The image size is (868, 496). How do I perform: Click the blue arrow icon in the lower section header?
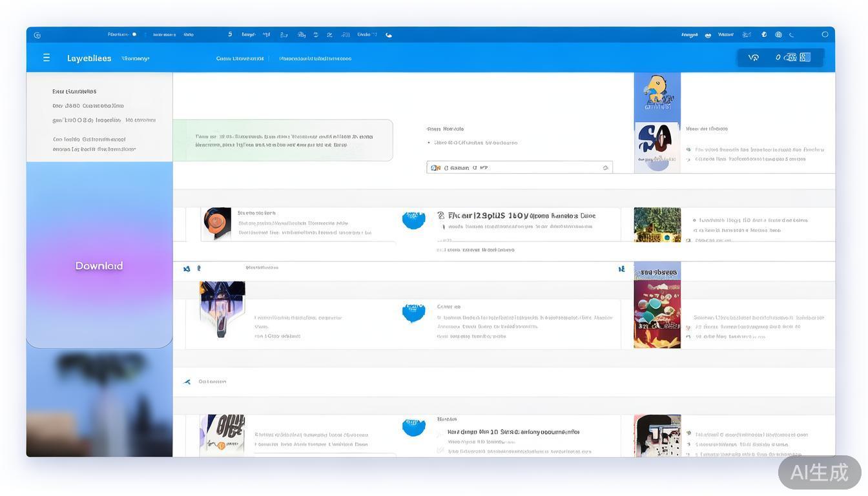point(187,382)
